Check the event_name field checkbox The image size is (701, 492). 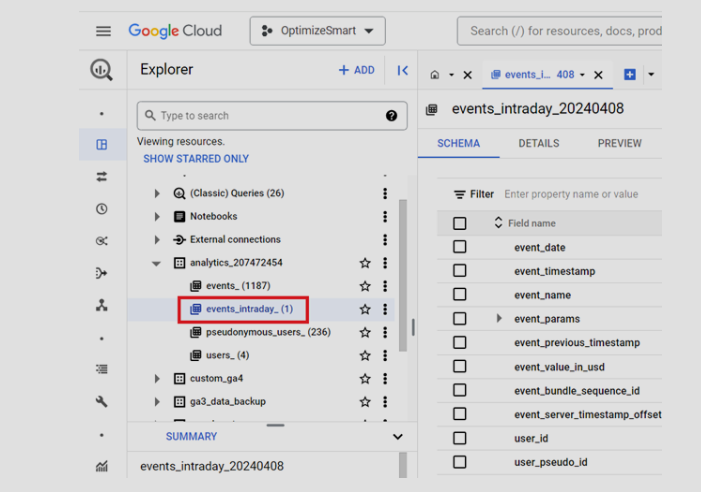[460, 294]
